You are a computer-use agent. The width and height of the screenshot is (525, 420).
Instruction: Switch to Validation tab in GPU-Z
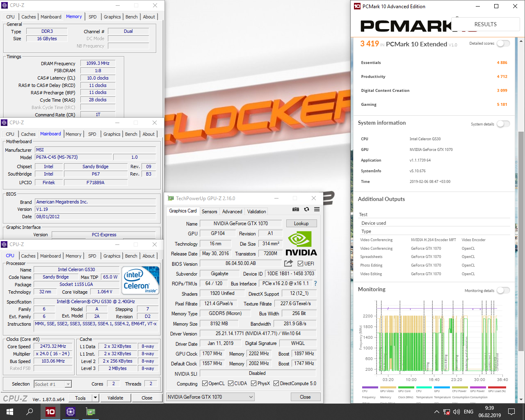pos(256,212)
